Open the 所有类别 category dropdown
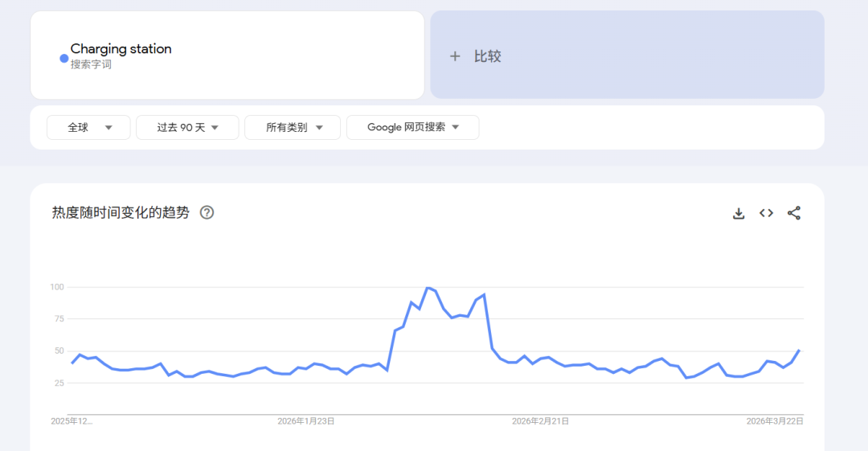 (293, 127)
